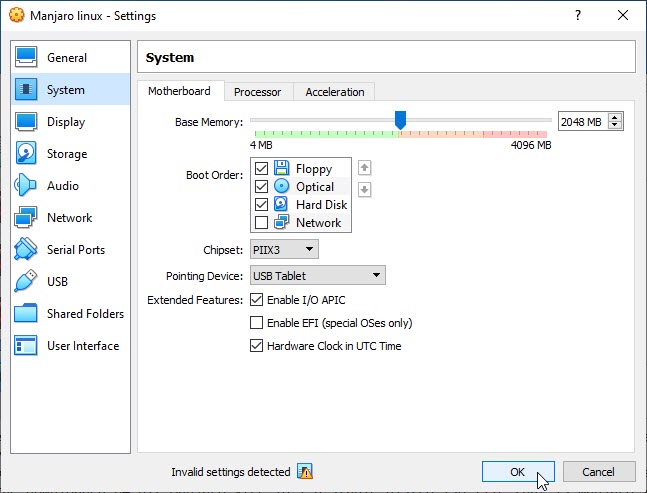The width and height of the screenshot is (647, 493).
Task: Open USB settings category
Action: (x=71, y=281)
